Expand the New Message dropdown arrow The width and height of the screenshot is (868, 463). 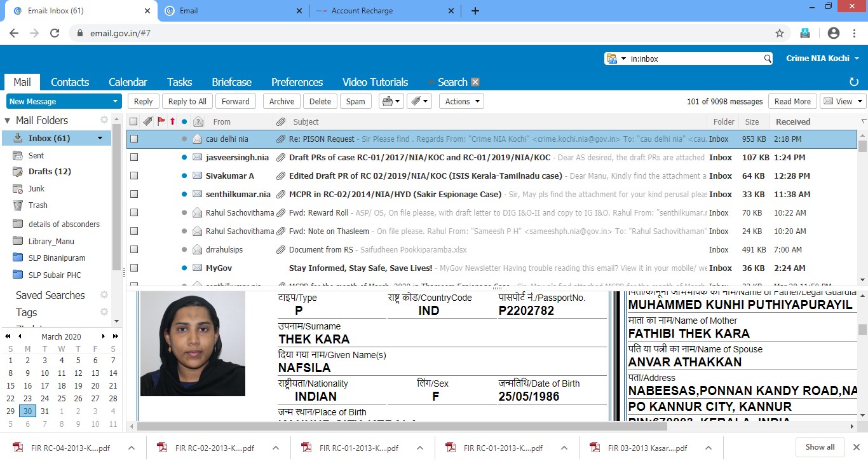point(115,101)
